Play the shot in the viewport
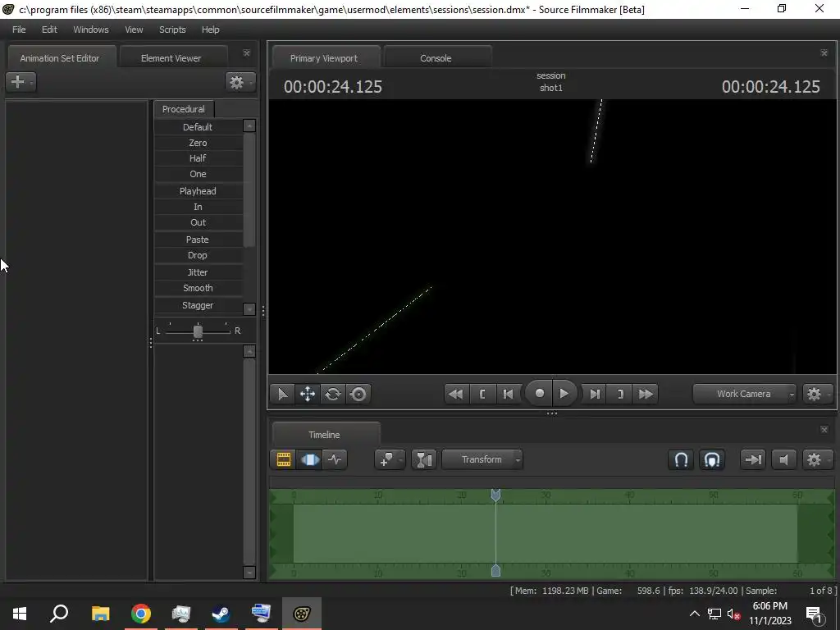 click(564, 394)
